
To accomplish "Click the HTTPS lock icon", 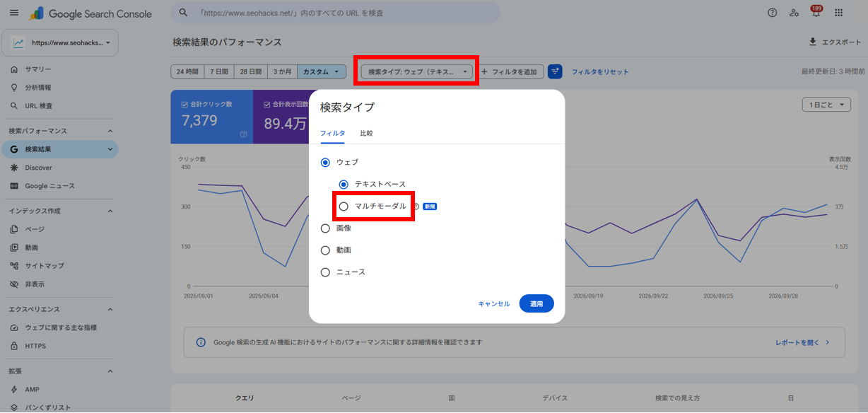I will pyautogui.click(x=14, y=346).
